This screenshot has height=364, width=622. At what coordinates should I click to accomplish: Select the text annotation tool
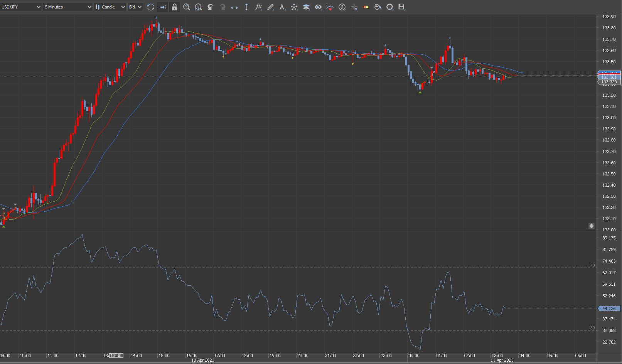point(282,7)
